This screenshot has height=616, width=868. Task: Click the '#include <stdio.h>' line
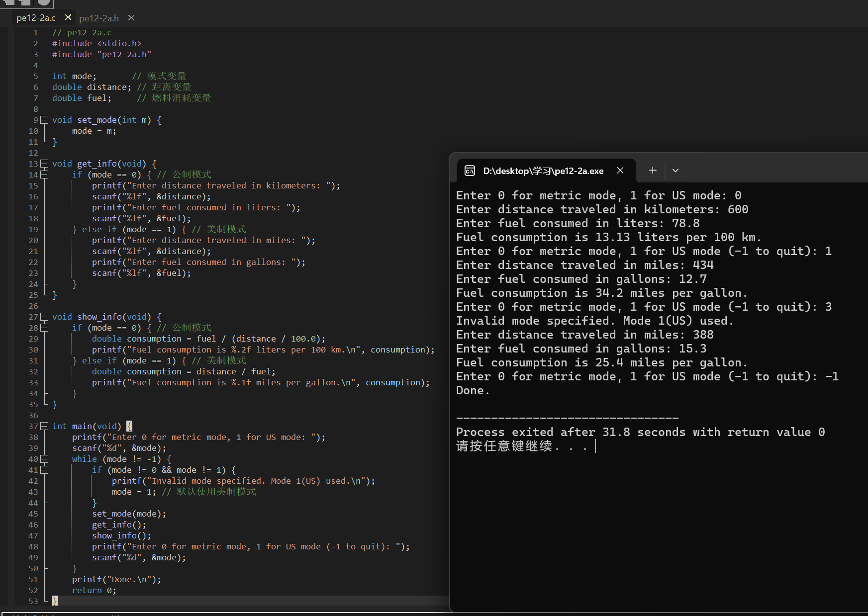(x=97, y=43)
